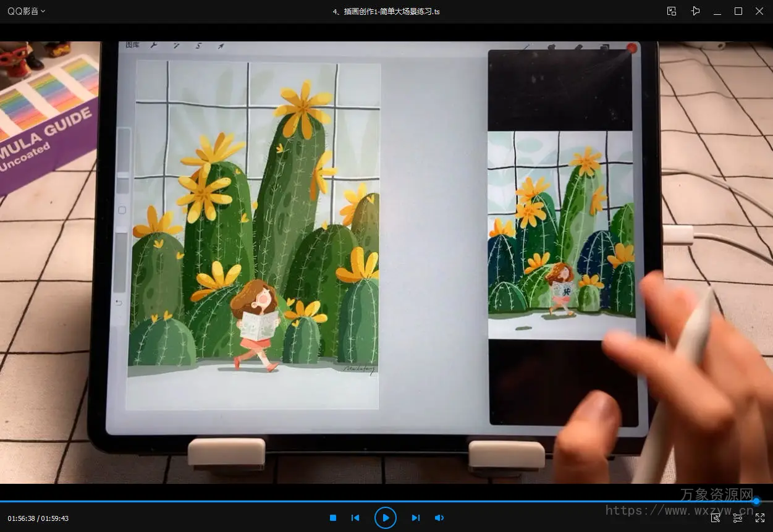This screenshot has height=532, width=773.
Task: Open the toolbox icon in bottom-right controls
Action: 716,518
